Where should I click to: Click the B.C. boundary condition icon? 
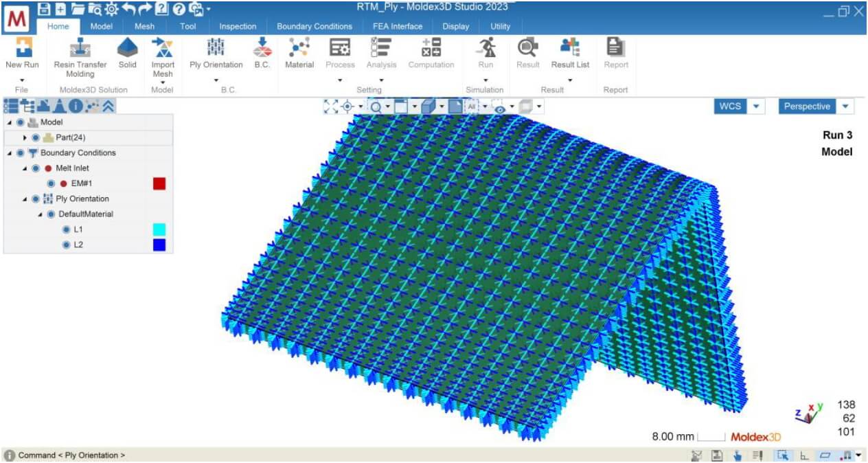pos(262,47)
